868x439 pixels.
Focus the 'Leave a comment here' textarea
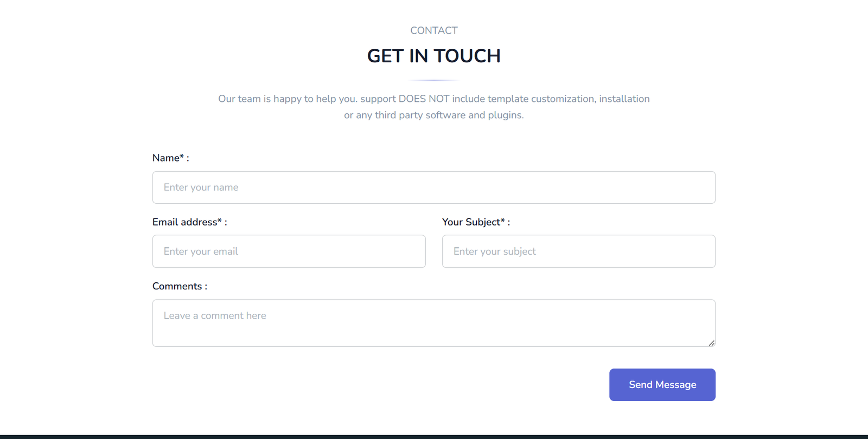pos(434,323)
